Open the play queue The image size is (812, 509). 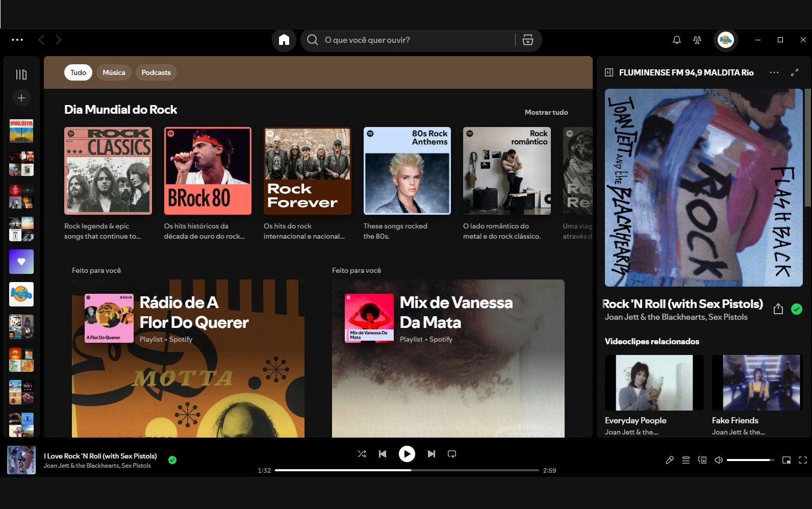686,460
